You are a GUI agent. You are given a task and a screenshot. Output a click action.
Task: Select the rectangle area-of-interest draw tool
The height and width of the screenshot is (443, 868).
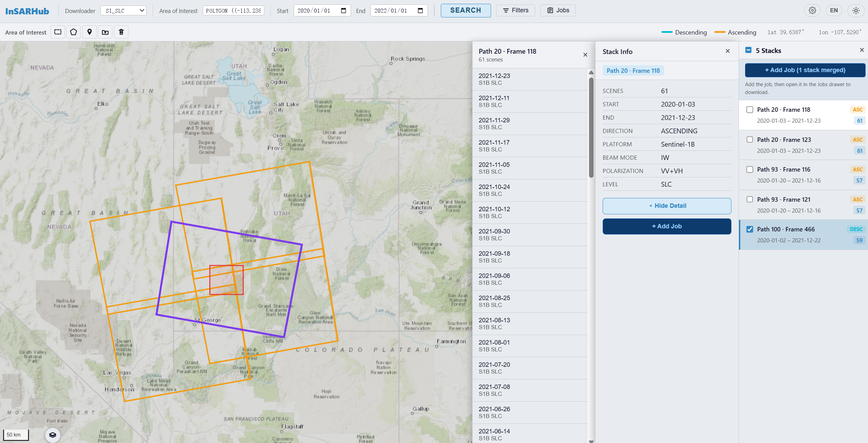58,32
